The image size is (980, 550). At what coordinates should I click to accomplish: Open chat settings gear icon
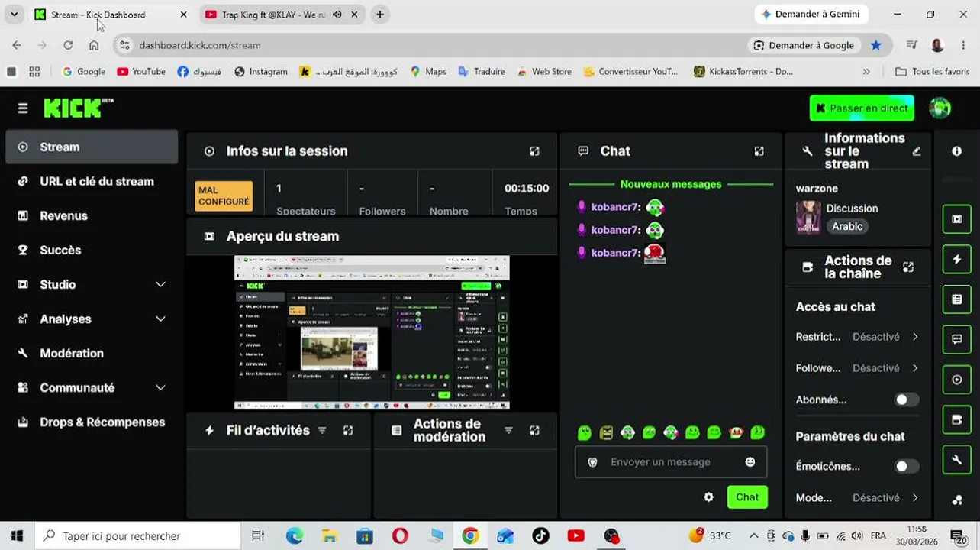tap(709, 497)
